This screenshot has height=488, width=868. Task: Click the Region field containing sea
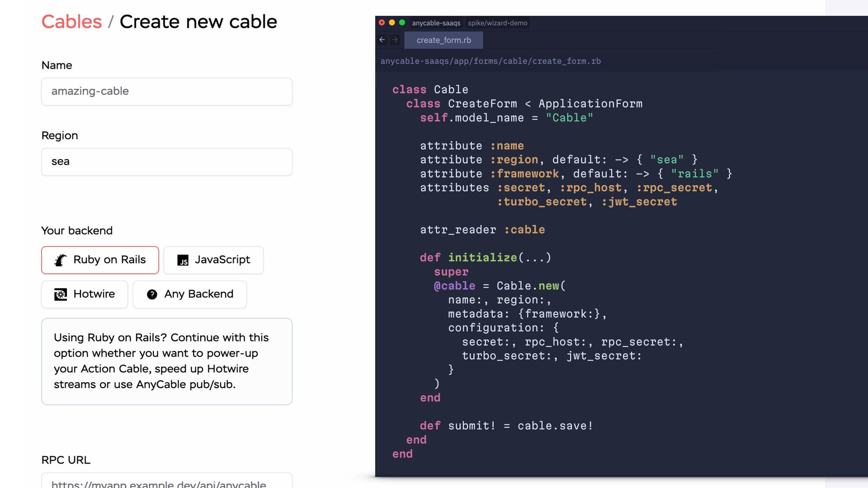166,162
